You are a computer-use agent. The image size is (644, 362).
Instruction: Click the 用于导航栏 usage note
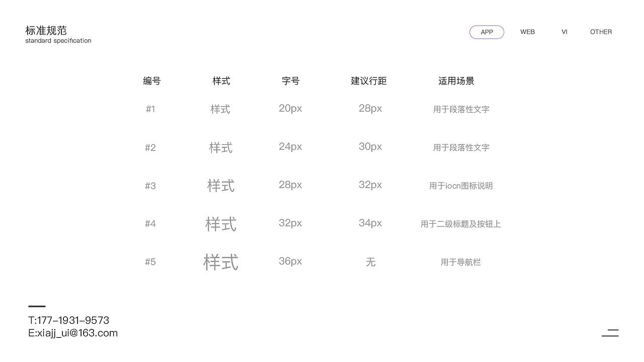coord(460,262)
